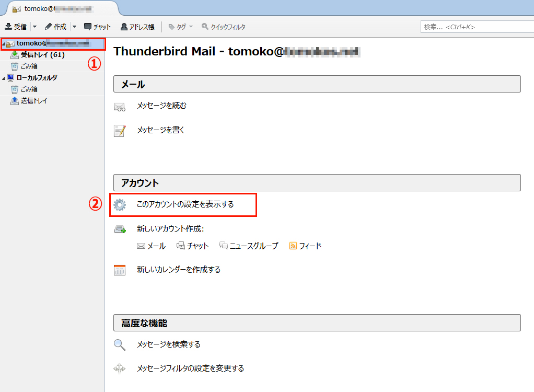Click the trash icon under ローカルフォルダ
The image size is (534, 392).
click(x=14, y=89)
